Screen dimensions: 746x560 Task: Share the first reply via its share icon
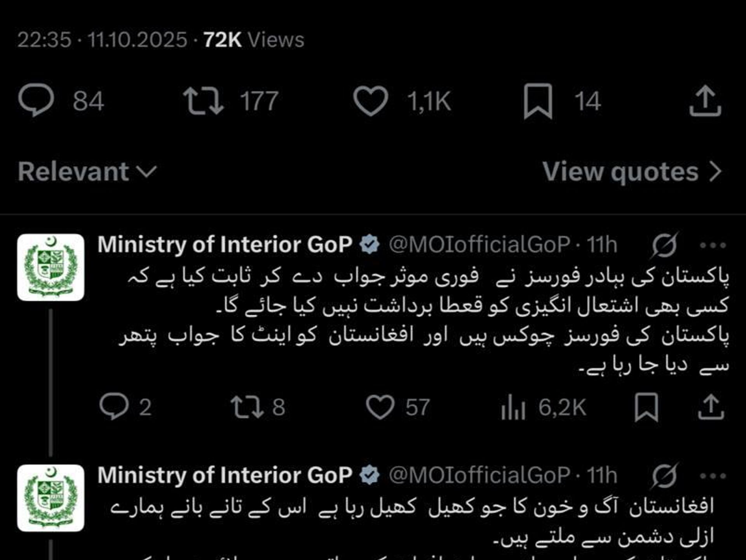tap(711, 407)
